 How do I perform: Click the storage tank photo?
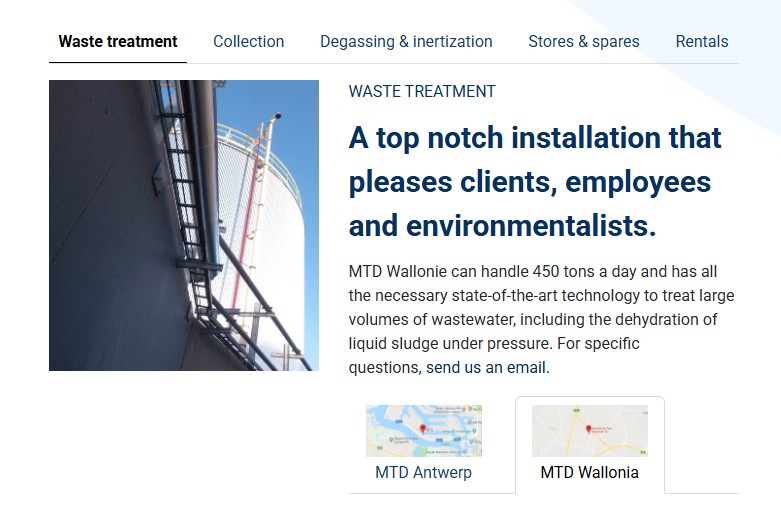tap(184, 225)
